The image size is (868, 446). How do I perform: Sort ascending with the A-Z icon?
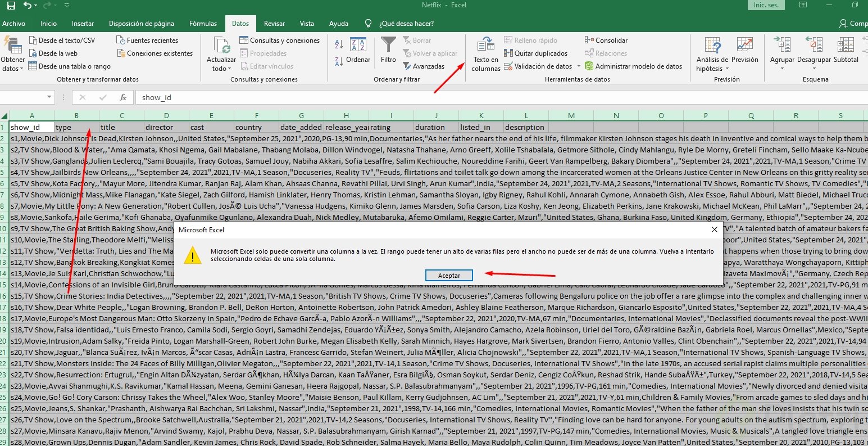pyautogui.click(x=339, y=45)
